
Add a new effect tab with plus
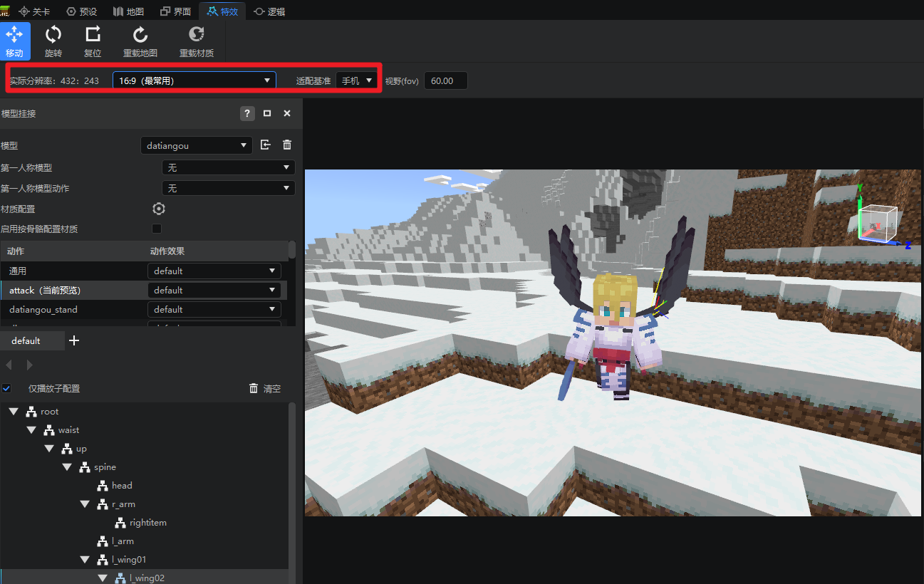[x=74, y=340]
